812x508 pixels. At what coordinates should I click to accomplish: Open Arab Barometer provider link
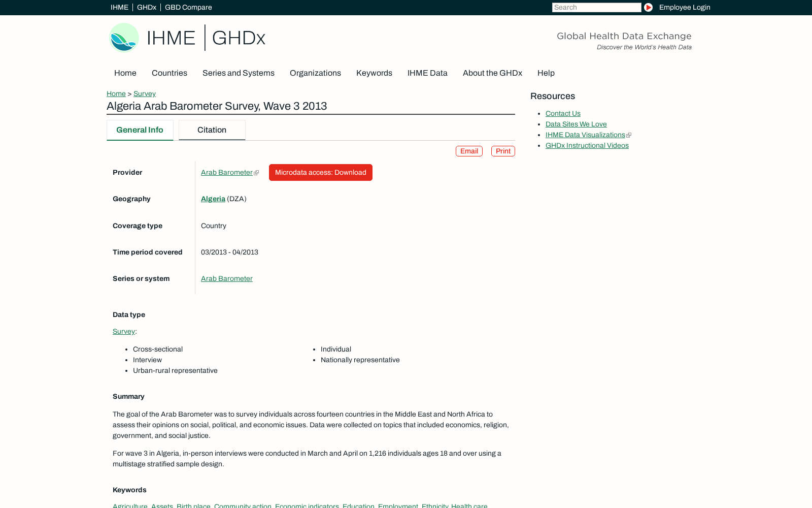[x=227, y=172]
